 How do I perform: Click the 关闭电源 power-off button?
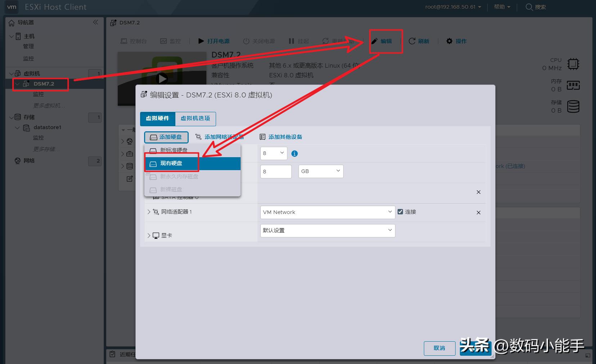tap(259, 41)
